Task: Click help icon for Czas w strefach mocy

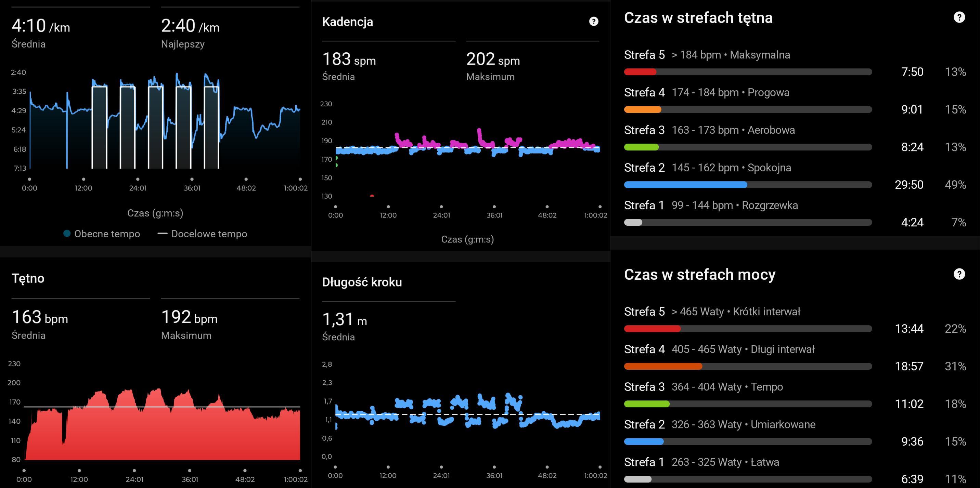Action: [x=959, y=274]
